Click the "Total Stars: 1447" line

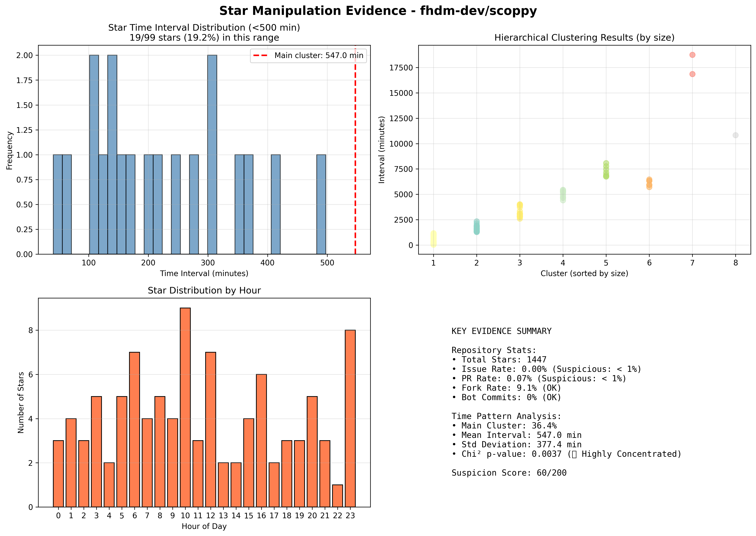[x=499, y=360]
